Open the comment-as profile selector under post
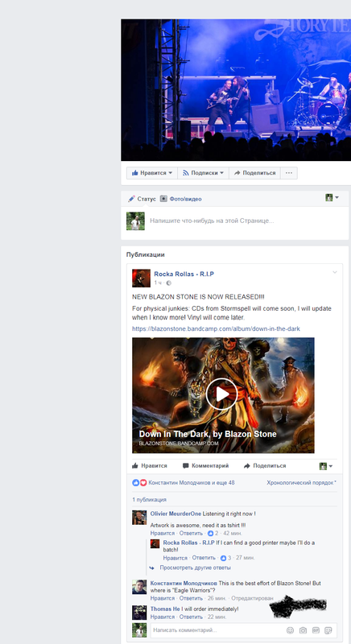351x644 pixels. pyautogui.click(x=326, y=466)
